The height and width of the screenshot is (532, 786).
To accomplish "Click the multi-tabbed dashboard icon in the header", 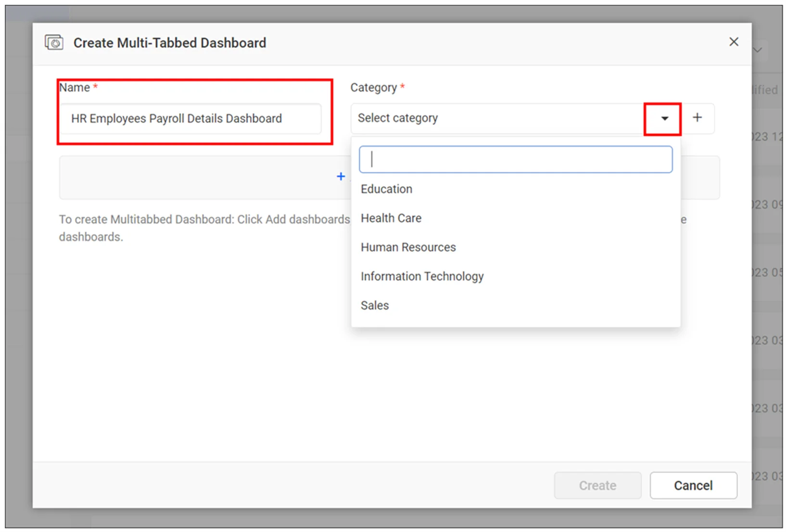I will click(x=53, y=42).
